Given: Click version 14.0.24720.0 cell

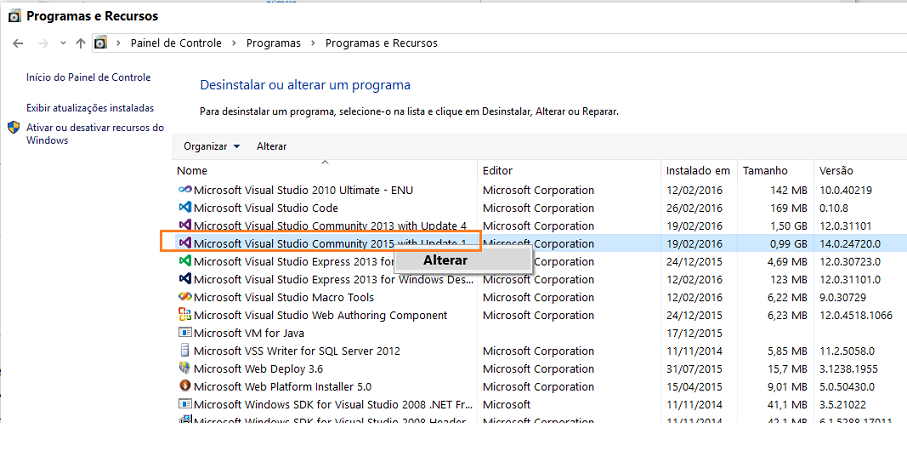Looking at the screenshot, I should coord(850,244).
